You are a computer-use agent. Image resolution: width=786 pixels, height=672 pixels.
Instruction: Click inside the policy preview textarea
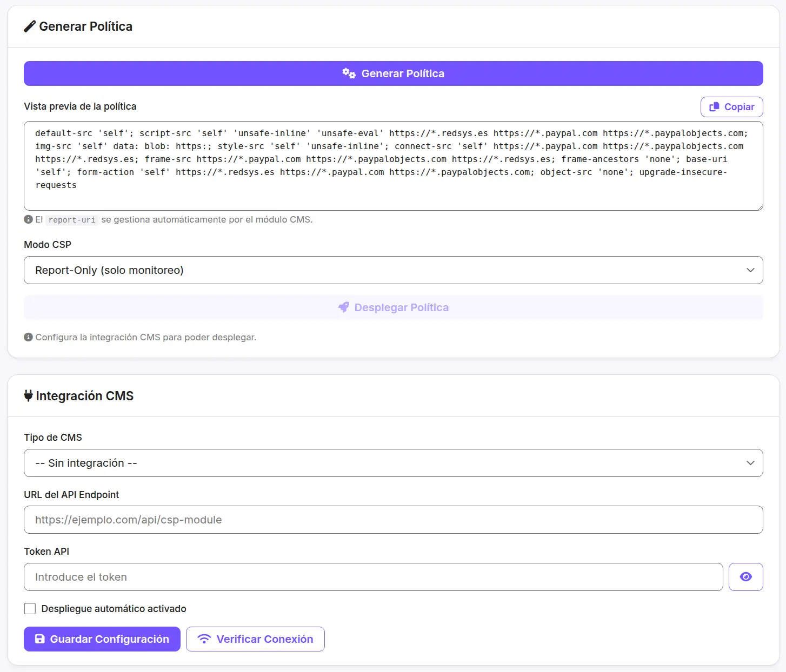coord(393,166)
